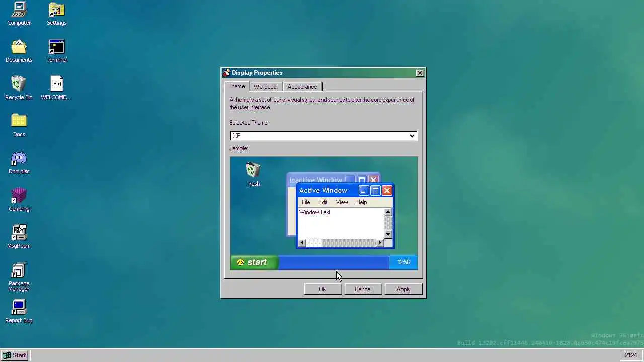Open the Settings desktop icon
The image size is (644, 362).
(56, 14)
